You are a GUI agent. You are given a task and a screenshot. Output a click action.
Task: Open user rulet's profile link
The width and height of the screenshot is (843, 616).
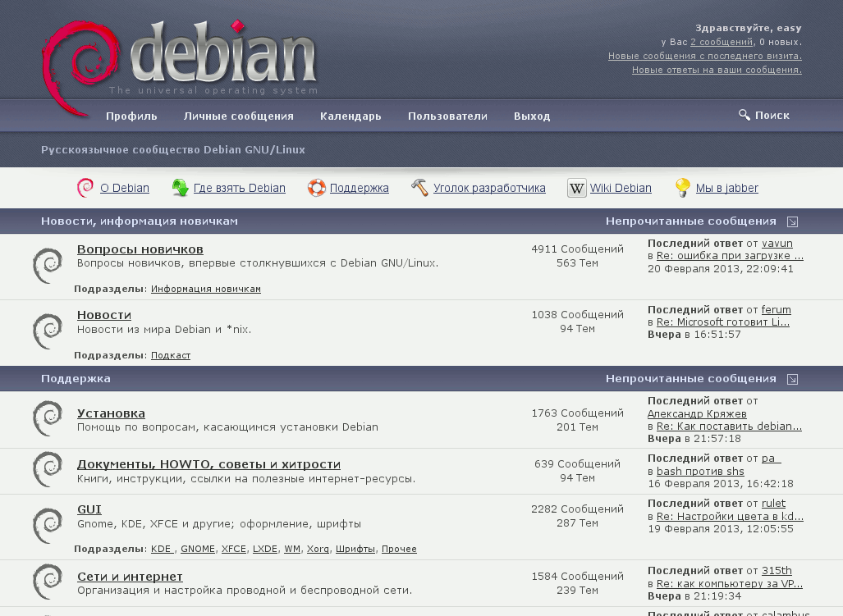click(x=773, y=504)
